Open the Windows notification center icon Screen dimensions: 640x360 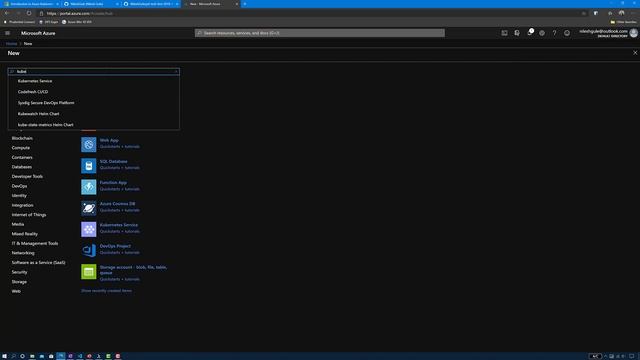631,356
